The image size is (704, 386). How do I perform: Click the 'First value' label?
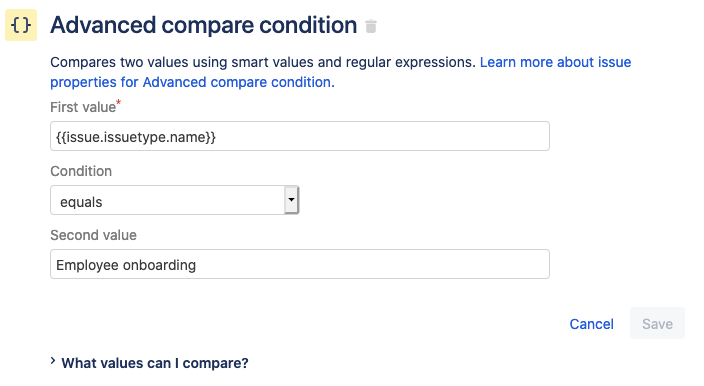pyautogui.click(x=83, y=107)
